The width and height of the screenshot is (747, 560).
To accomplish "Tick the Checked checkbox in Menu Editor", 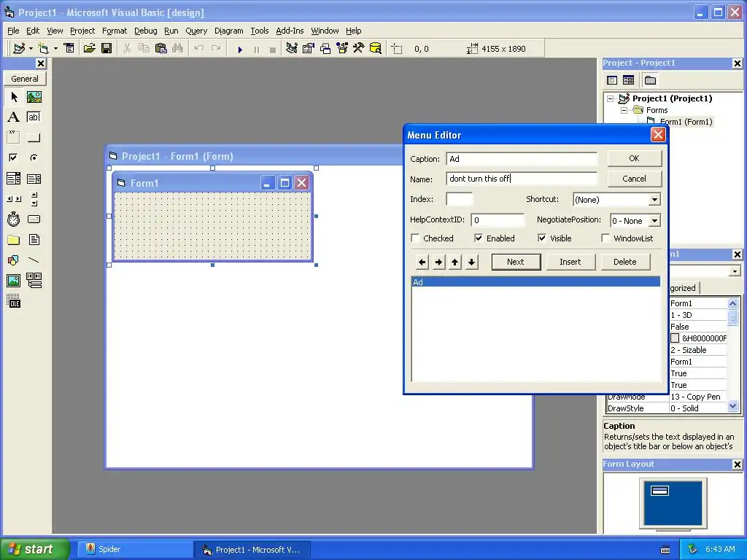I will [x=415, y=238].
